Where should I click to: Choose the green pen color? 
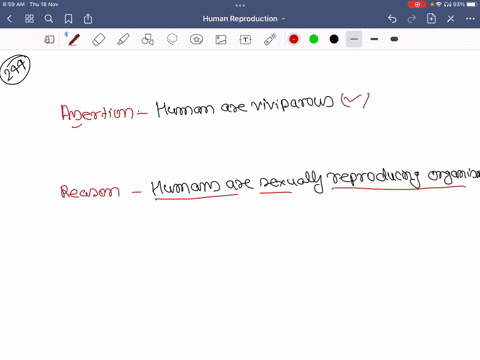(x=314, y=39)
